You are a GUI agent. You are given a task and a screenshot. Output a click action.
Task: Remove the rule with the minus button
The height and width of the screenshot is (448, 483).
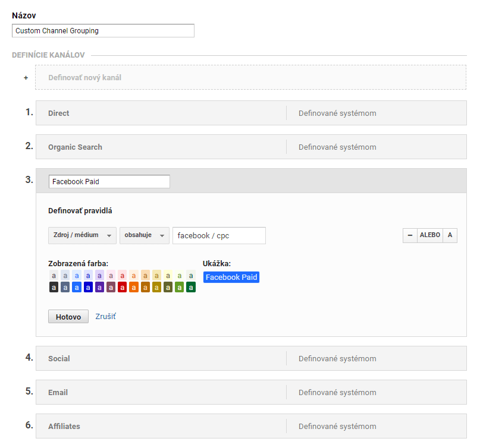coord(410,235)
